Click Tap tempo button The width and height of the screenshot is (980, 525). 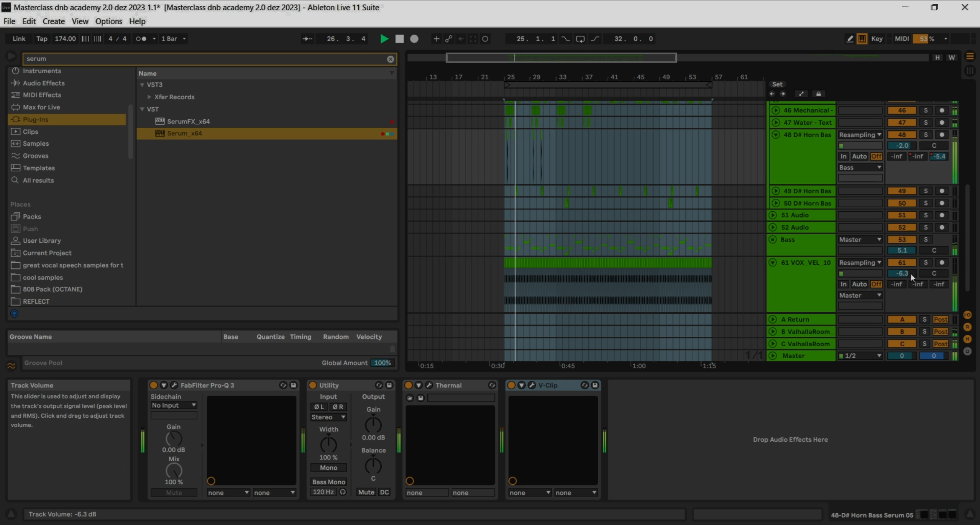point(41,39)
